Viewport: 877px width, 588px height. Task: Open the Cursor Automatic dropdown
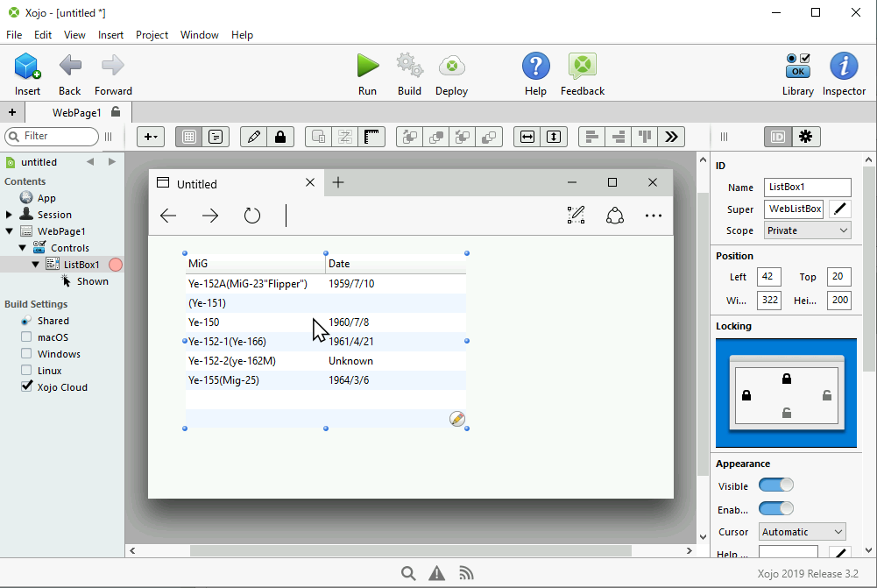tap(802, 532)
